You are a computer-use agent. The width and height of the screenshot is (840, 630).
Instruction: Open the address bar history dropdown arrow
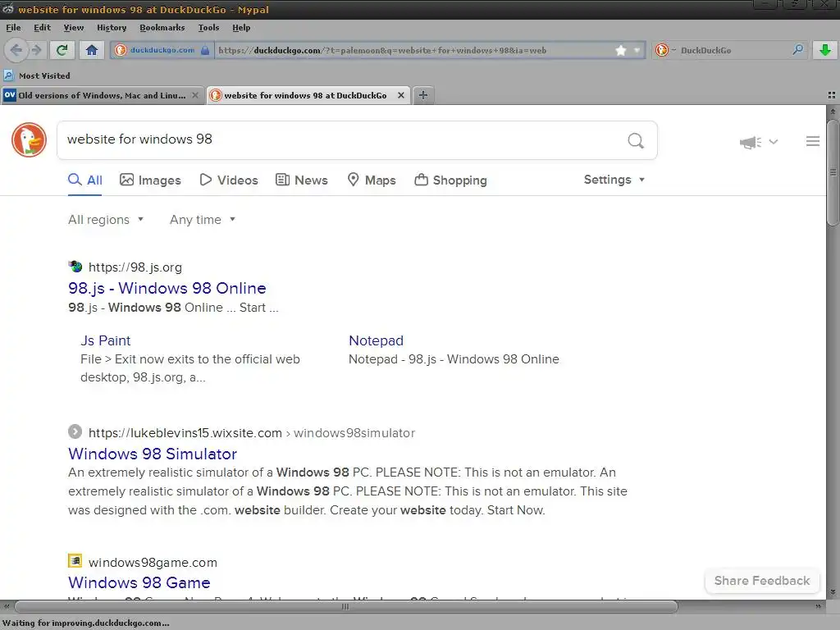[637, 50]
